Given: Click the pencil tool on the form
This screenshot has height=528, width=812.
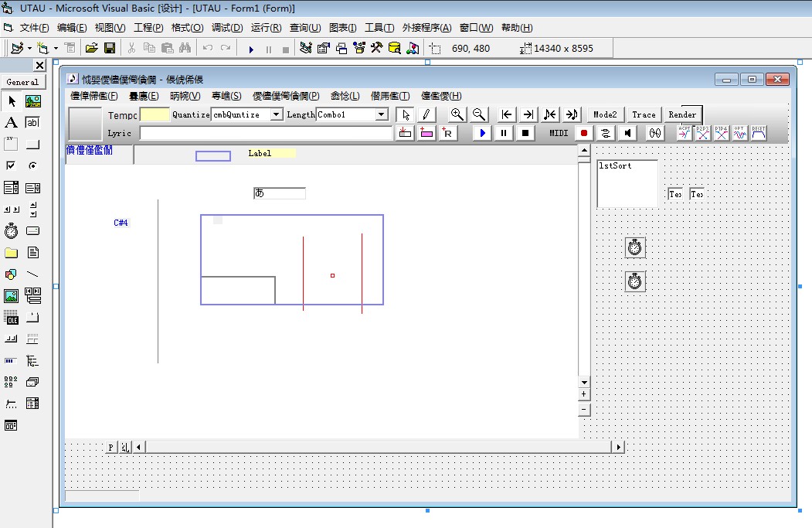Looking at the screenshot, I should point(426,114).
